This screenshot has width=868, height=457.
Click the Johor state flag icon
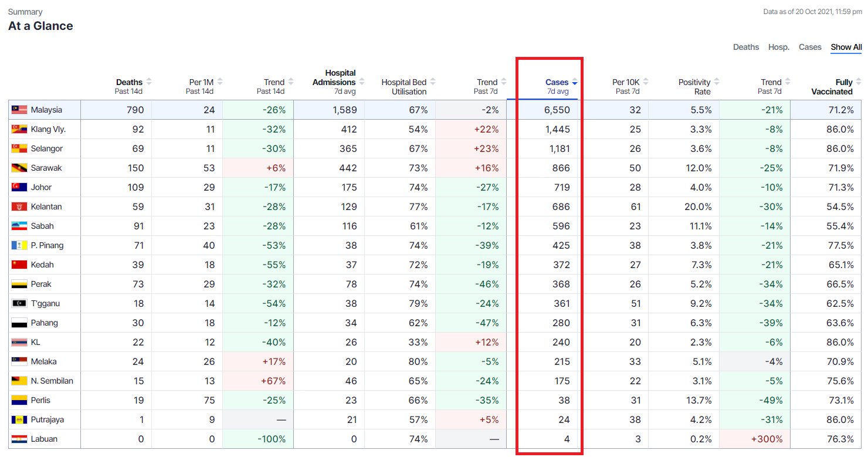pos(19,187)
